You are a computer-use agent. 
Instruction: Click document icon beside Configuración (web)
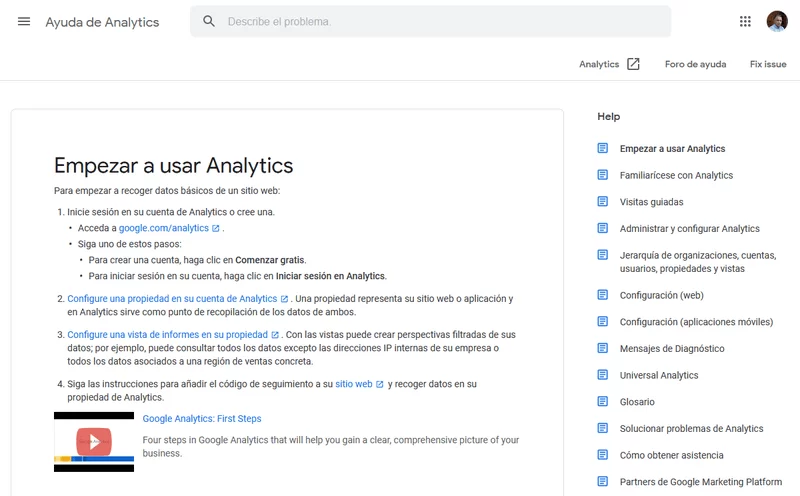[603, 294]
